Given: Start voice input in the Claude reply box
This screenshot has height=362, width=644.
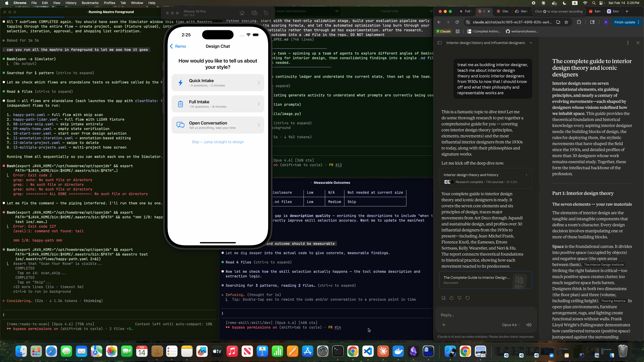Looking at the screenshot, I should coord(529,325).
